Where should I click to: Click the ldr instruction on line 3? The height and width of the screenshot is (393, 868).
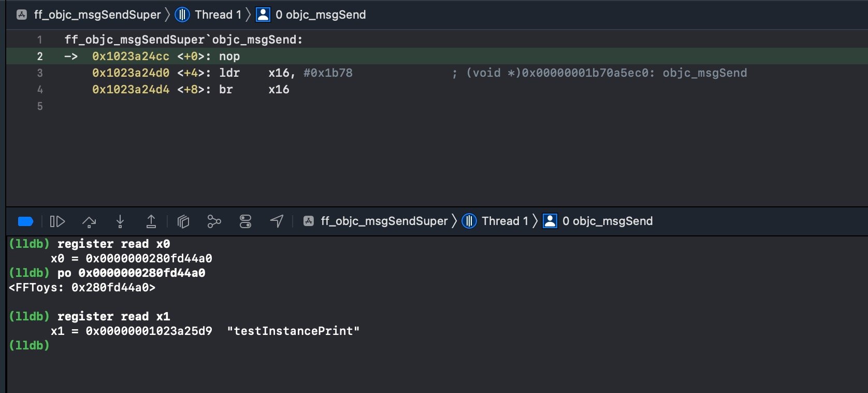point(229,73)
